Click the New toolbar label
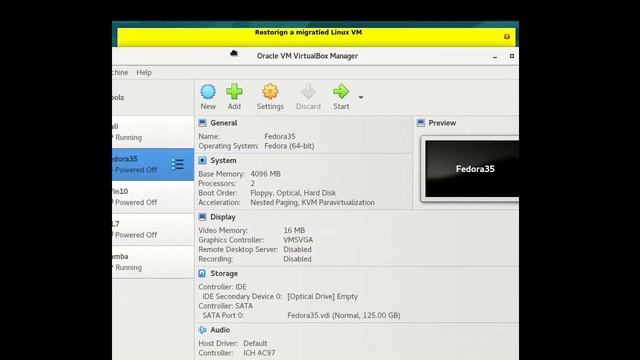 (x=208, y=107)
